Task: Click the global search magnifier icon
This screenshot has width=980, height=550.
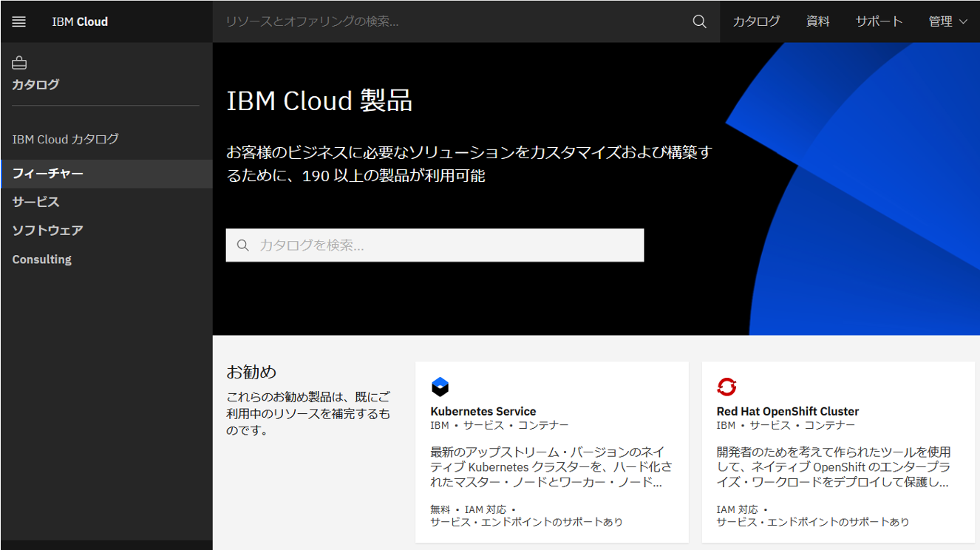Action: pyautogui.click(x=699, y=21)
